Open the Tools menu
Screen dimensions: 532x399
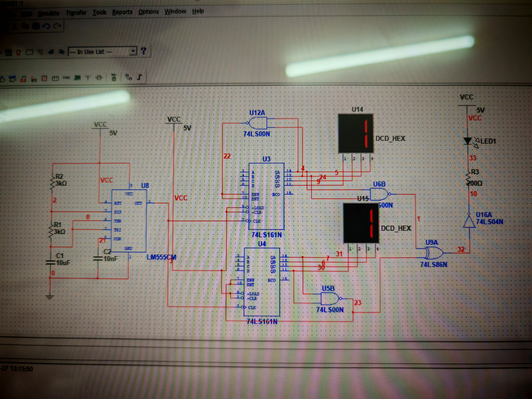pyautogui.click(x=99, y=12)
